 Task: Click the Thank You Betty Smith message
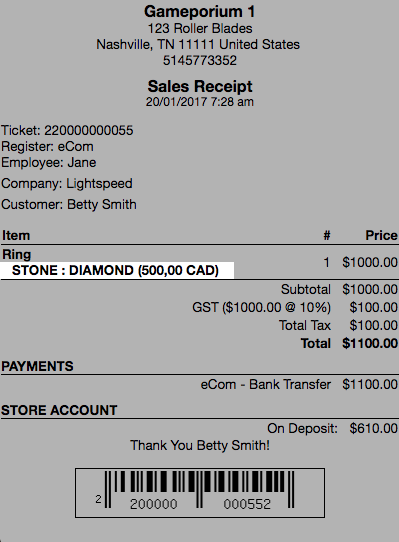[x=200, y=445]
